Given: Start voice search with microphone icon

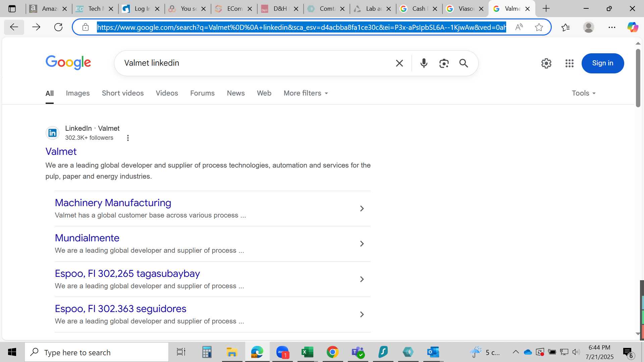Looking at the screenshot, I should click(424, 63).
